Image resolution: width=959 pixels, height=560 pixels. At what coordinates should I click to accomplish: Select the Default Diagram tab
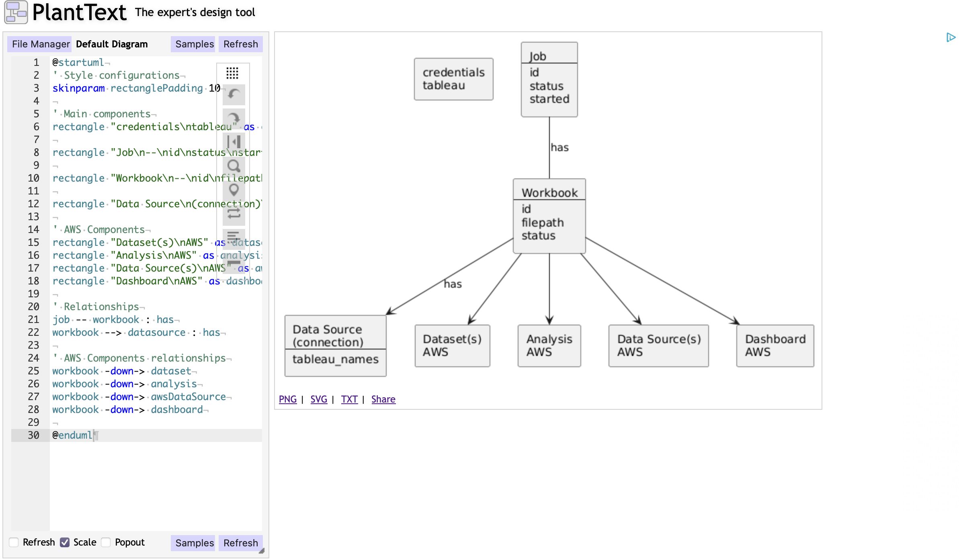112,44
